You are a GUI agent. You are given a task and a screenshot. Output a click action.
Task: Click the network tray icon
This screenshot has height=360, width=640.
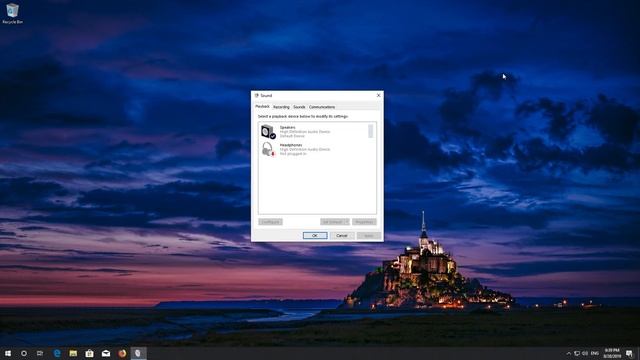(577, 353)
